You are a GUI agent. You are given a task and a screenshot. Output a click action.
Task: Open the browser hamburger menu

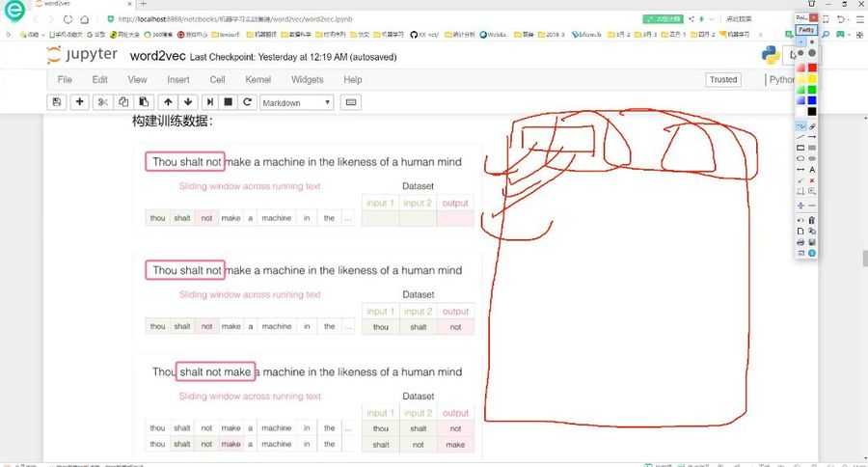click(861, 19)
